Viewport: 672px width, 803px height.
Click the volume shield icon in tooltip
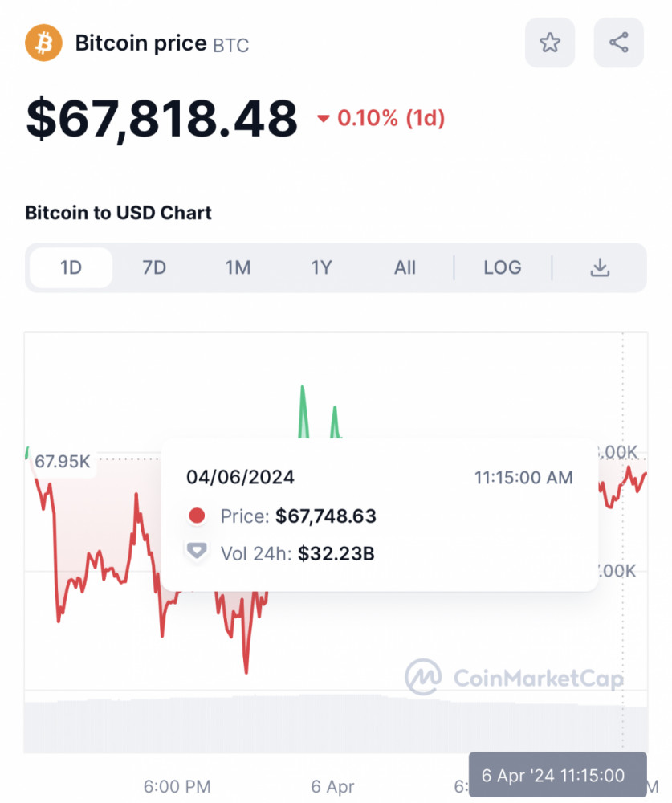197,552
